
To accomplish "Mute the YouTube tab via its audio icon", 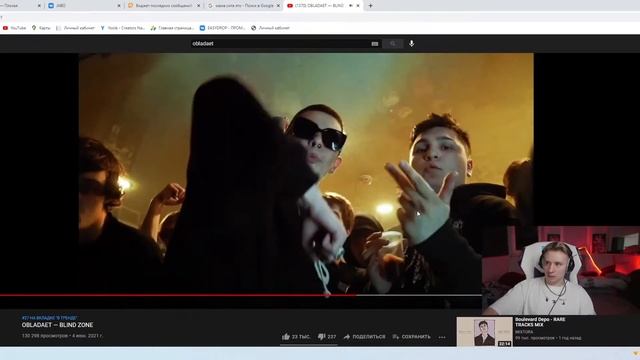I will [351, 6].
